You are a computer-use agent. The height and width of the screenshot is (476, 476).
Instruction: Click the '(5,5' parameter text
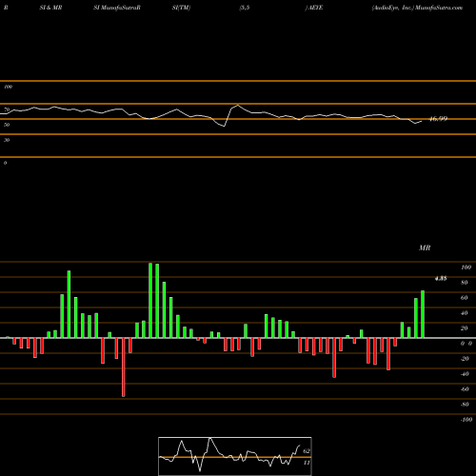point(245,8)
